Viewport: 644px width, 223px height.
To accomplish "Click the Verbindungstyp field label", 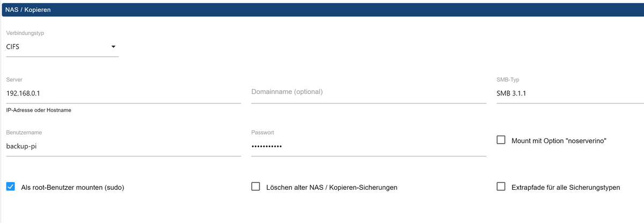I will tap(25, 33).
